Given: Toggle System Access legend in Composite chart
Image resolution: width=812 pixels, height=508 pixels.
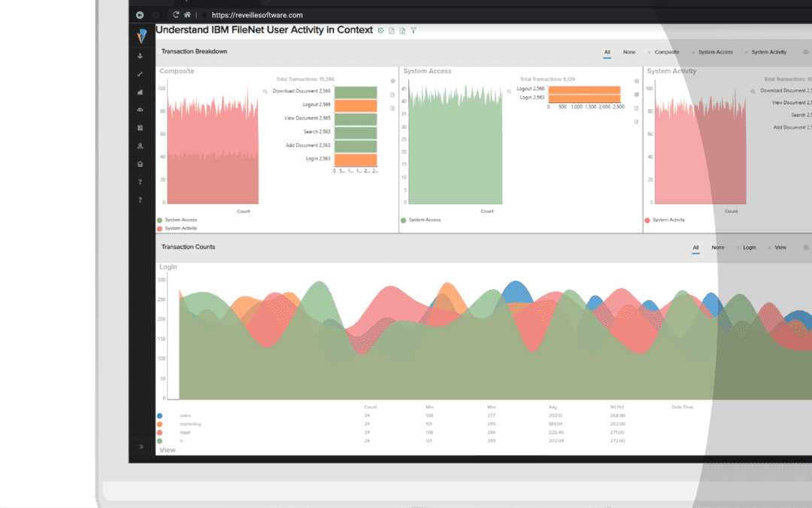Looking at the screenshot, I should point(177,220).
